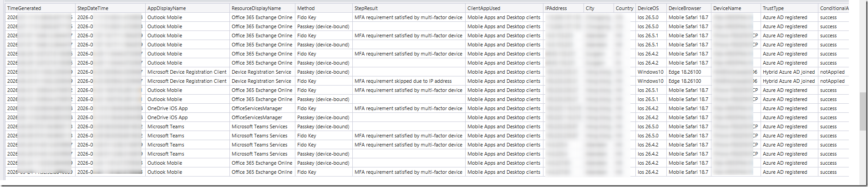Click Windows10 in the MFA skipped row
Screen dimensions: 868x187
[650, 81]
